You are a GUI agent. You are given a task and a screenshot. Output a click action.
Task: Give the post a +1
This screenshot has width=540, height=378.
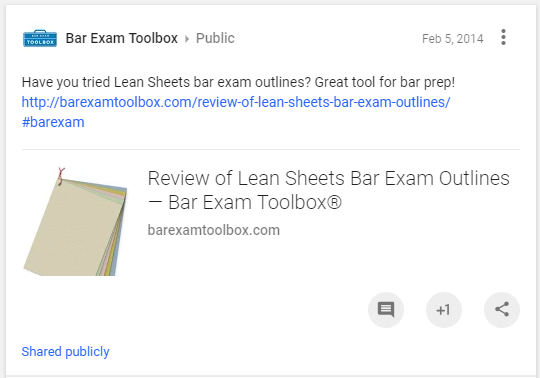pyautogui.click(x=444, y=310)
